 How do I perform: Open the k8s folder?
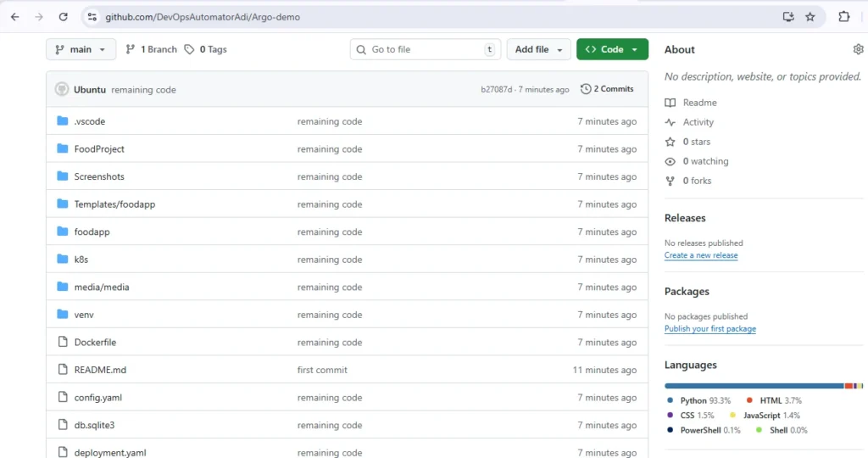(x=81, y=260)
